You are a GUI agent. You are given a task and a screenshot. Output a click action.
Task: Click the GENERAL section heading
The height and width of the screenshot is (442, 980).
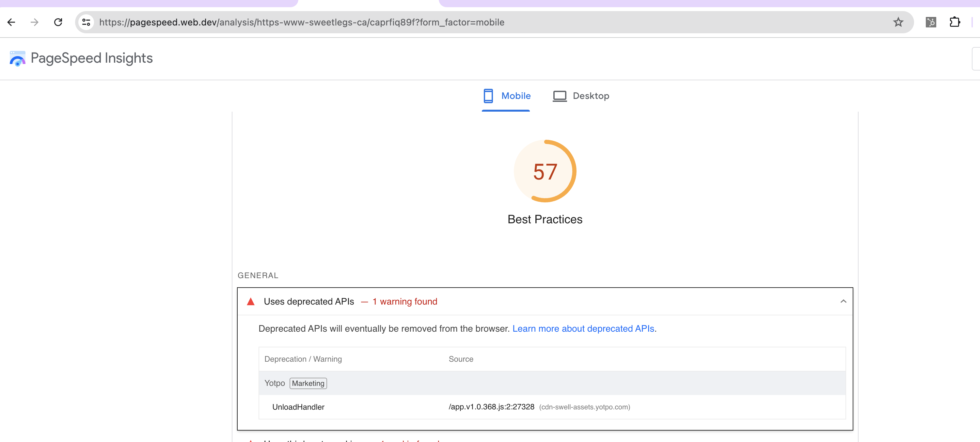pos(258,276)
